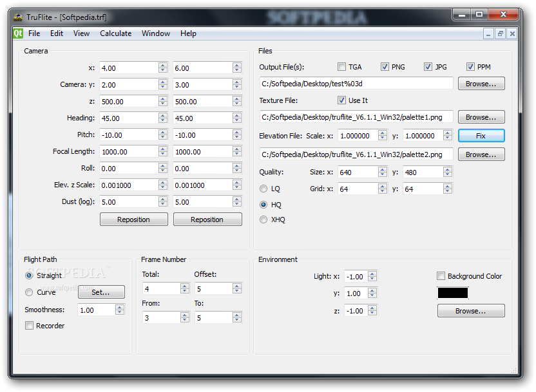Click Total frames spinner arrows
The height and width of the screenshot is (392, 536).
185,288
